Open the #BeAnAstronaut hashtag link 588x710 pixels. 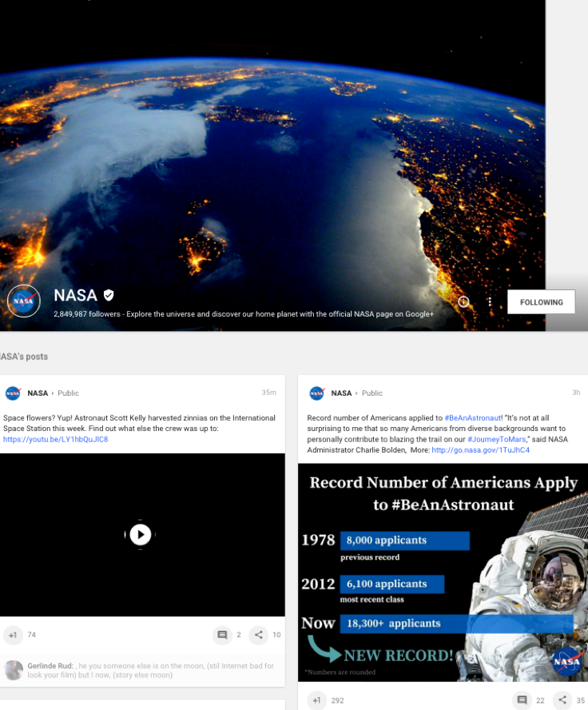coord(473,418)
